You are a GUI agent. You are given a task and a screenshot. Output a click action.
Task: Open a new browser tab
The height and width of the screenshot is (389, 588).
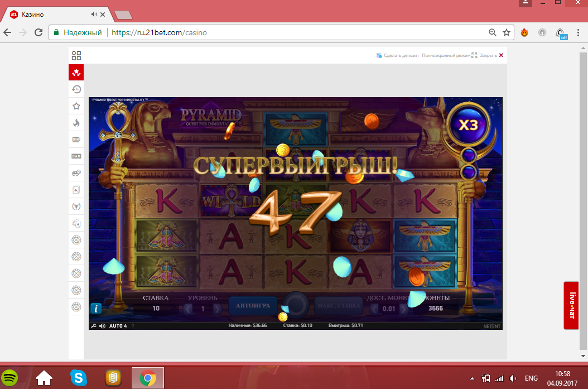pos(123,15)
